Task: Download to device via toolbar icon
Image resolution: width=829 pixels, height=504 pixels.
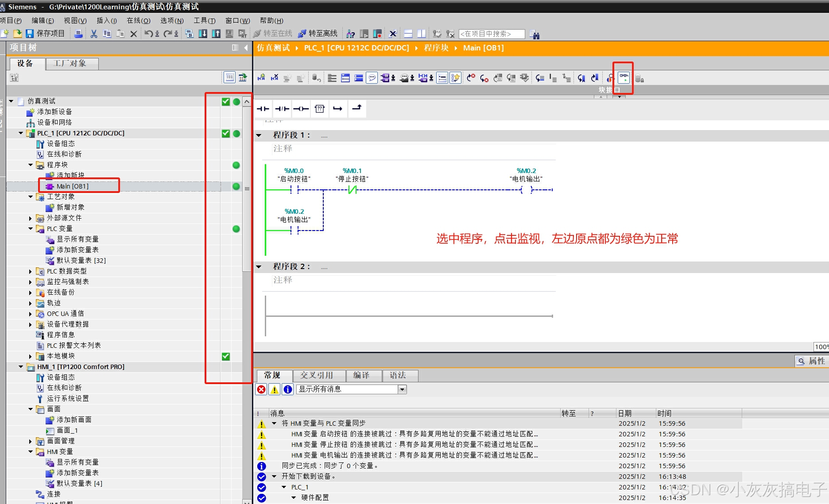Action: [203, 34]
